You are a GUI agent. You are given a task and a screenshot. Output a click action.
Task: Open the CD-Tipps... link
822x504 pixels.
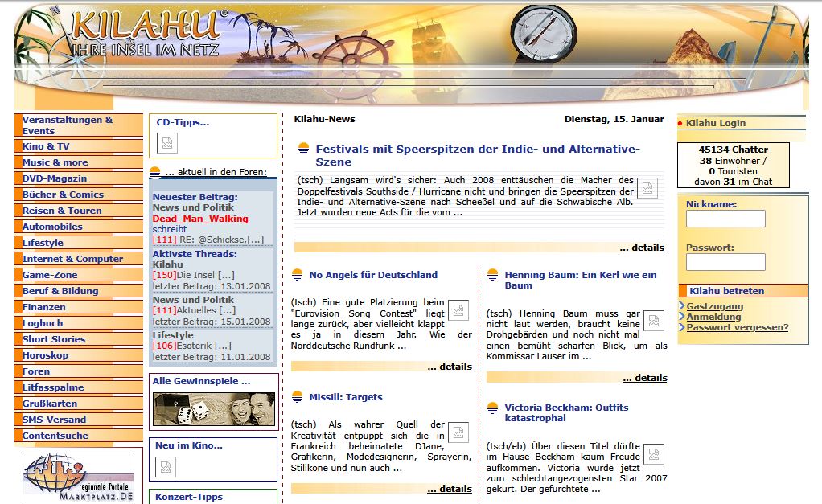[x=183, y=122]
